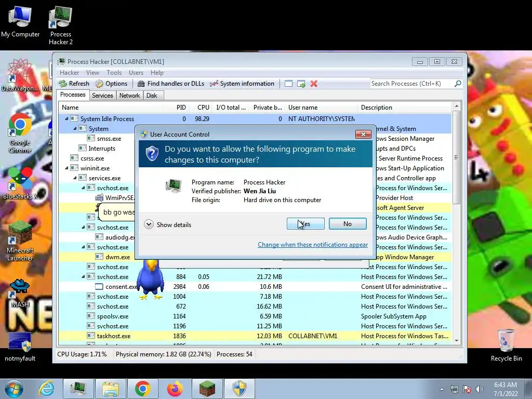The image size is (532, 399).
Task: Select the Processes tab
Action: [73, 95]
